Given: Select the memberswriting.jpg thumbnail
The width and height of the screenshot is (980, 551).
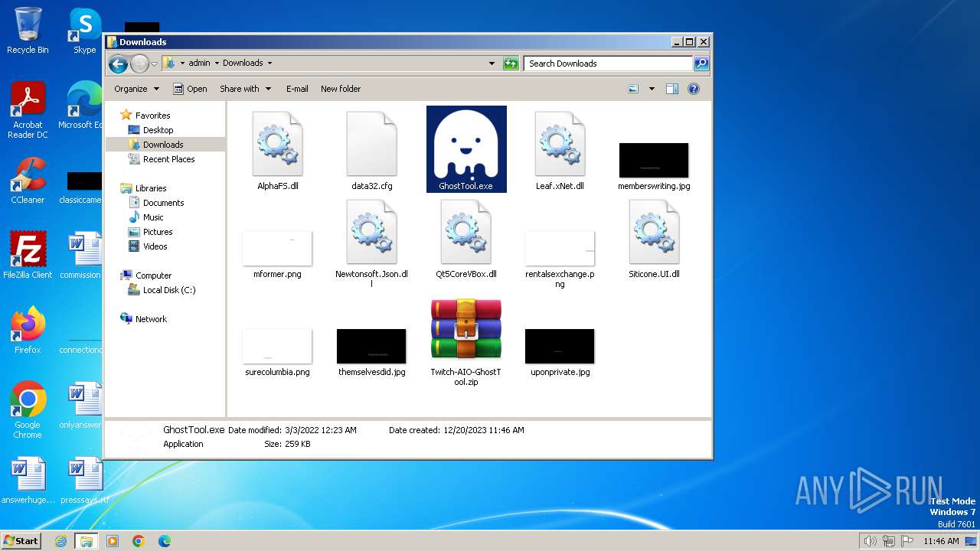Looking at the screenshot, I should click(x=654, y=160).
